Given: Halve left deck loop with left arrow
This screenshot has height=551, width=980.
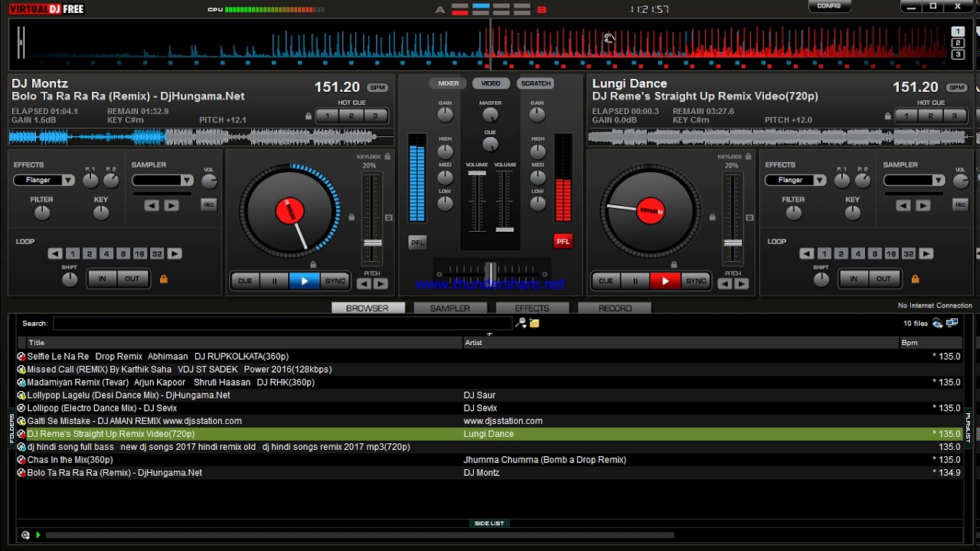Looking at the screenshot, I should [55, 254].
